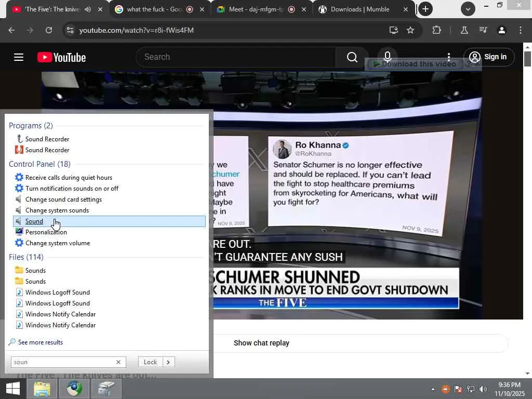The width and height of the screenshot is (532, 399).
Task: Clear the Start menu search text
Action: (118, 362)
